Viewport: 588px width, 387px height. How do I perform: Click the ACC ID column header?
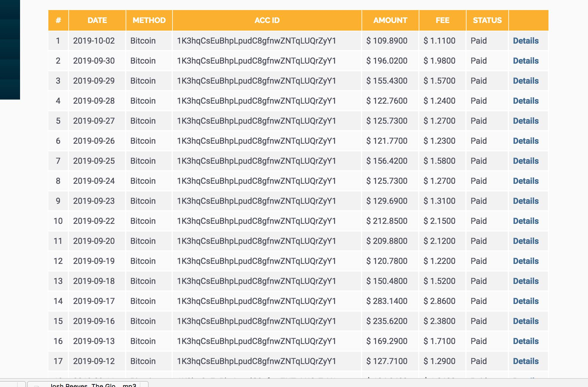coord(267,20)
